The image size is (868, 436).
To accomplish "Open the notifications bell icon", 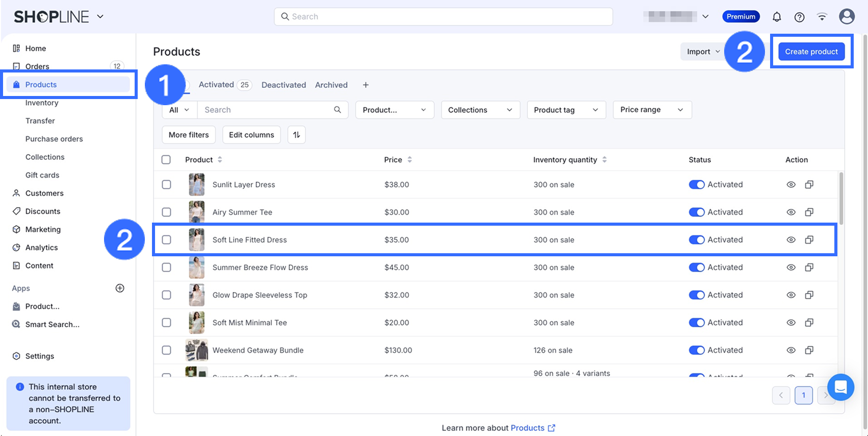I will pyautogui.click(x=777, y=17).
